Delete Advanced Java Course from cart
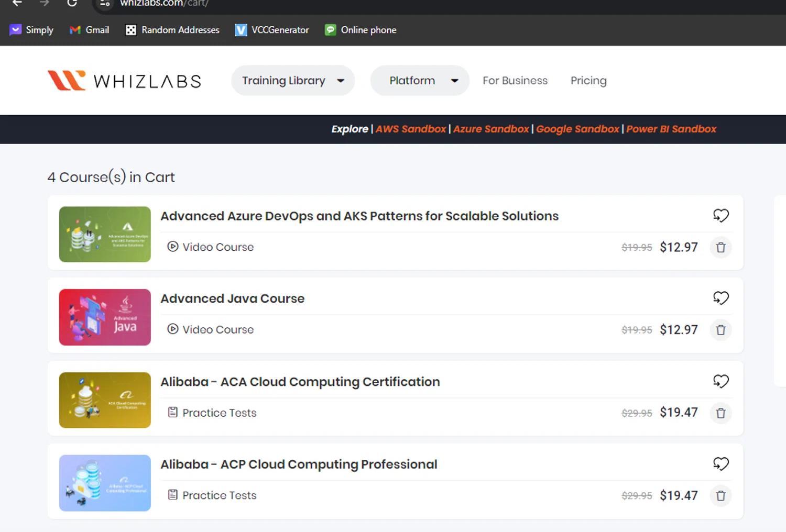Viewport: 786px width, 532px height. click(x=720, y=330)
